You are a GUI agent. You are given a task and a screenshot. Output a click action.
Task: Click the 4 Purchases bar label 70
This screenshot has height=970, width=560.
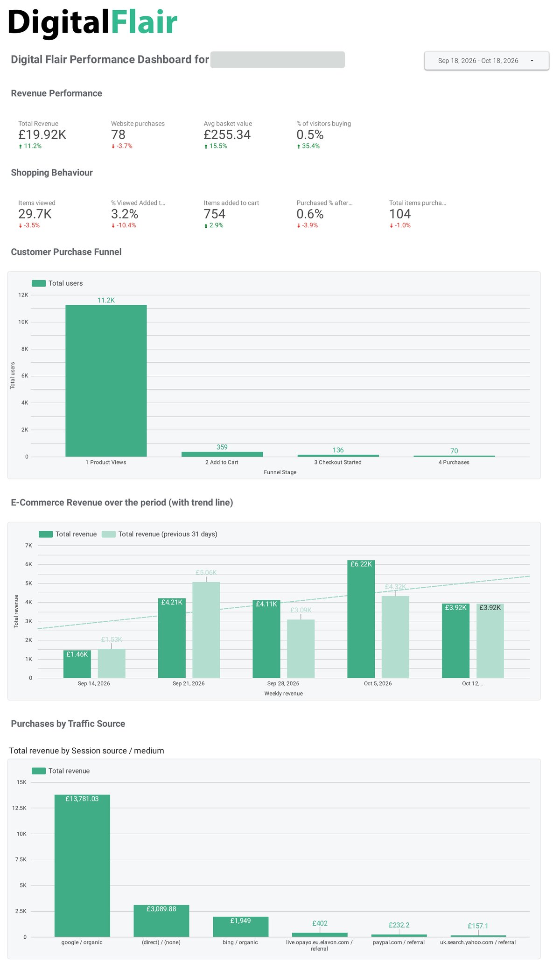pyautogui.click(x=454, y=451)
